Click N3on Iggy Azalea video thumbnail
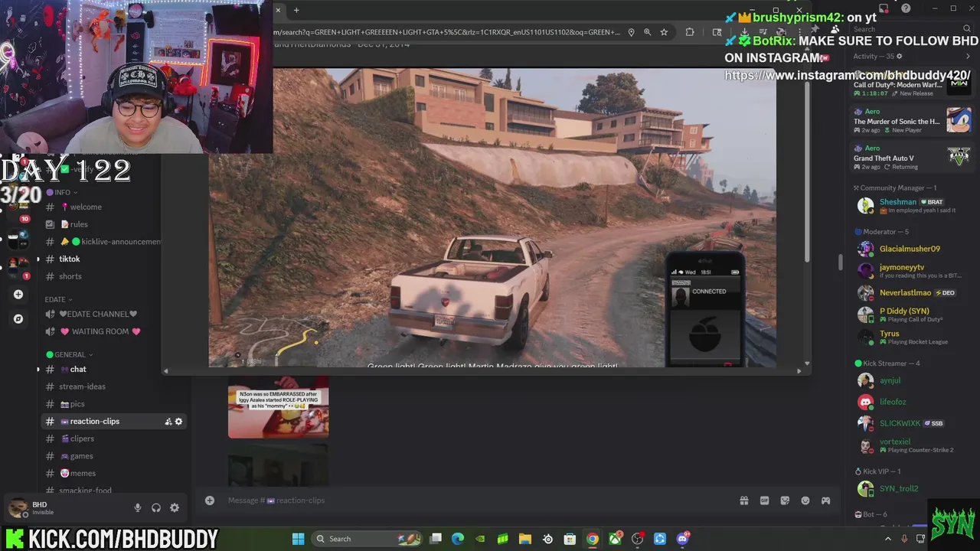 point(279,408)
